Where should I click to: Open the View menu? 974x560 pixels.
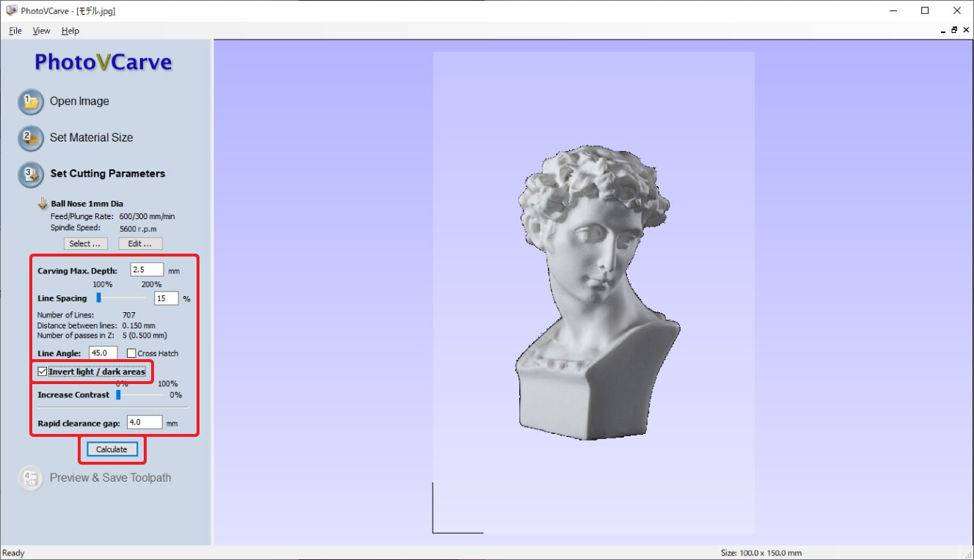tap(41, 31)
